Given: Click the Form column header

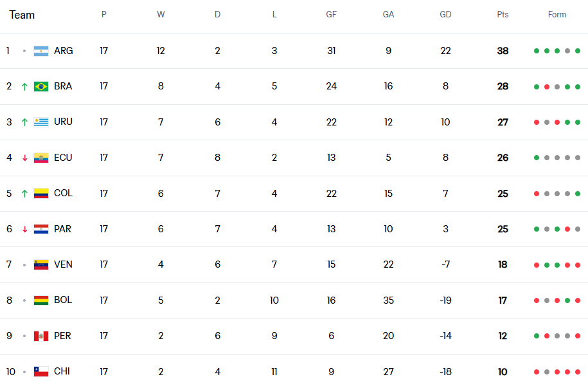Looking at the screenshot, I should click(557, 15).
